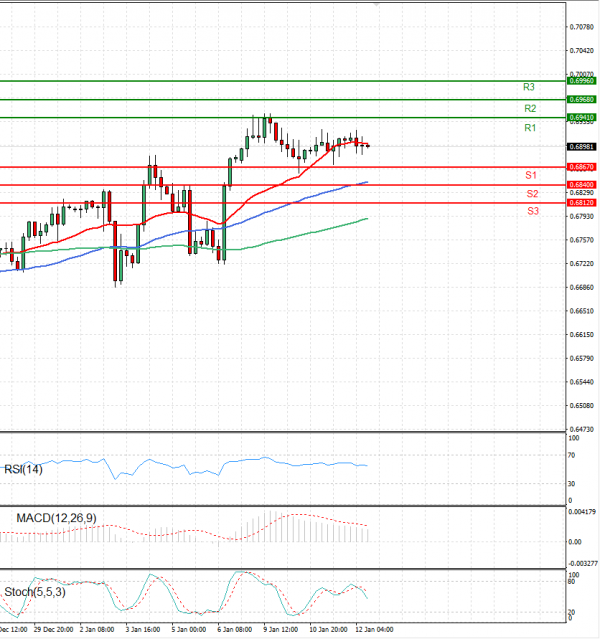Click the 10 Jan 20:00 time label
600x639 pixels.
[x=328, y=630]
